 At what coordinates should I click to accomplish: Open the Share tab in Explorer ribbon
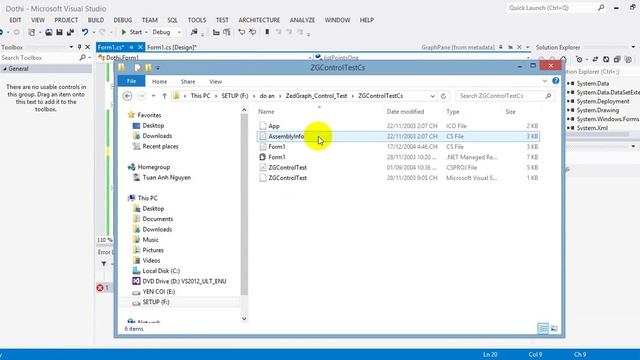[188, 82]
